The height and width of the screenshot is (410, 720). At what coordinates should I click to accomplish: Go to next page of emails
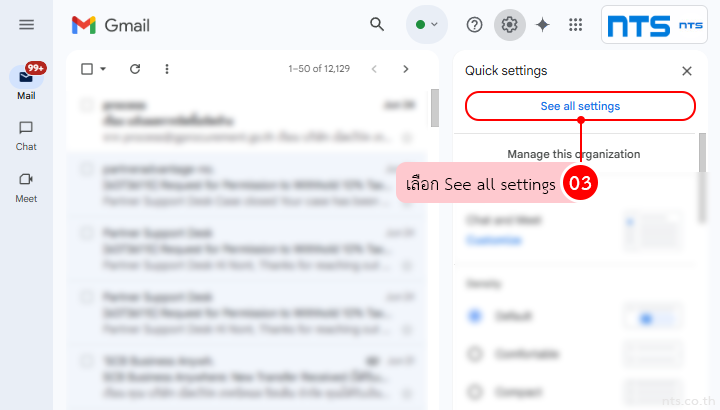pyautogui.click(x=405, y=69)
